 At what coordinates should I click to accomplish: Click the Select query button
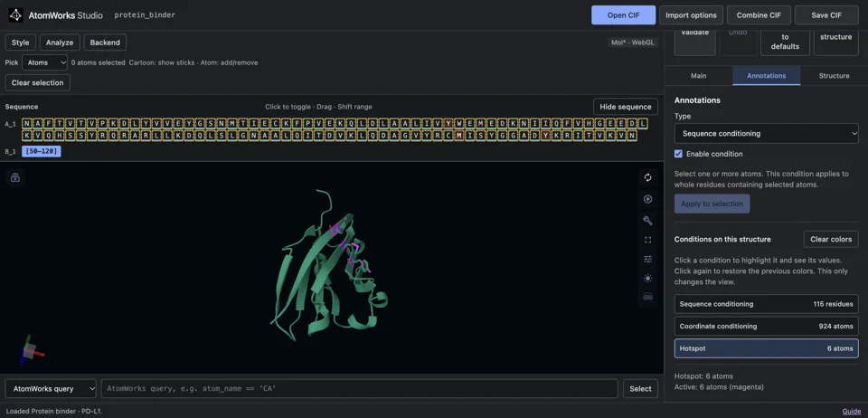tap(640, 389)
